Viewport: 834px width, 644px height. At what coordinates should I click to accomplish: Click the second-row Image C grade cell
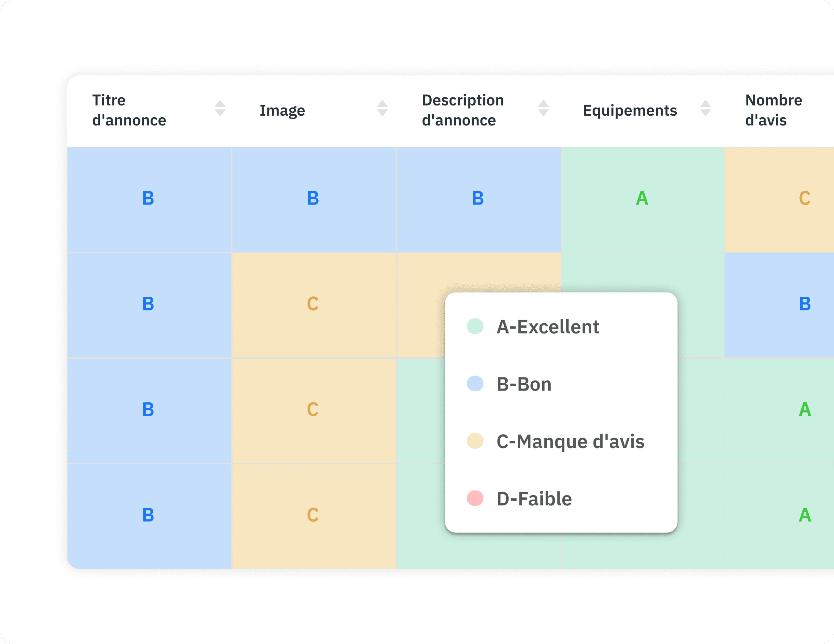313,304
